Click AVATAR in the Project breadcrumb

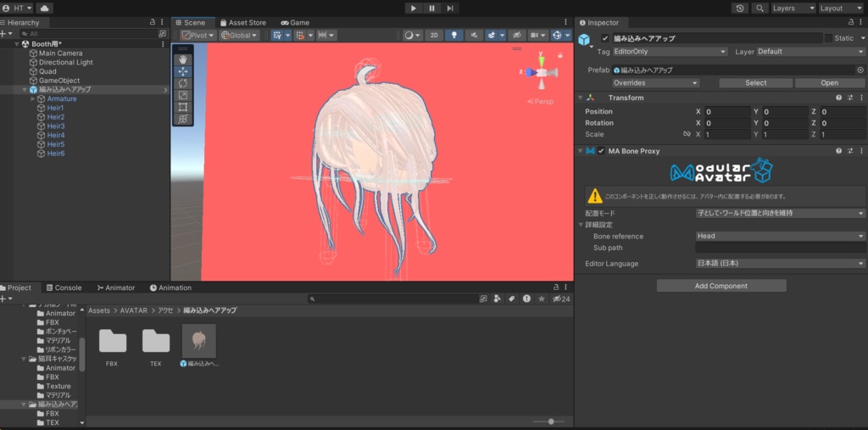(x=133, y=310)
